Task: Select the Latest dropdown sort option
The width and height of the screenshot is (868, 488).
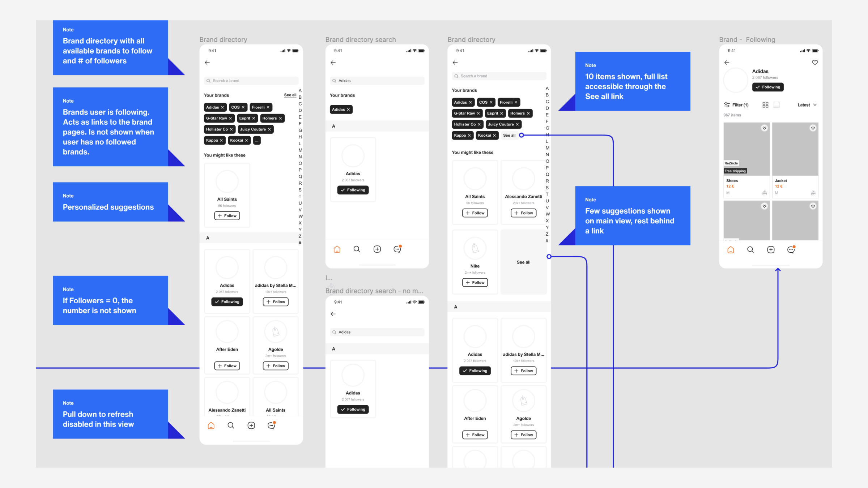Action: [x=808, y=105]
